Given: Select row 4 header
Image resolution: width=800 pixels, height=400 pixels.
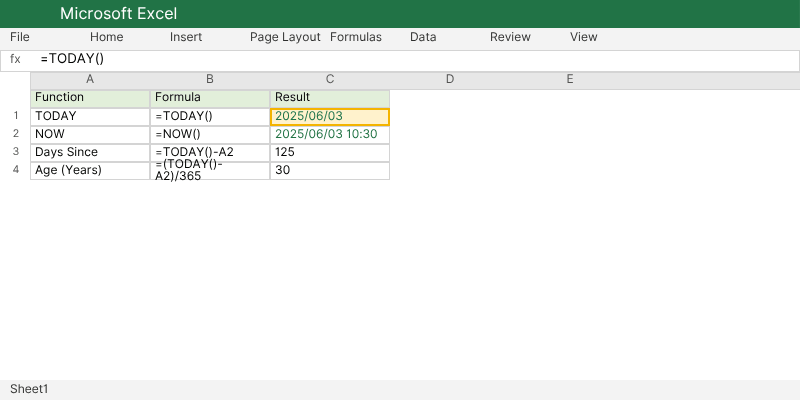Looking at the screenshot, I should [x=16, y=169].
